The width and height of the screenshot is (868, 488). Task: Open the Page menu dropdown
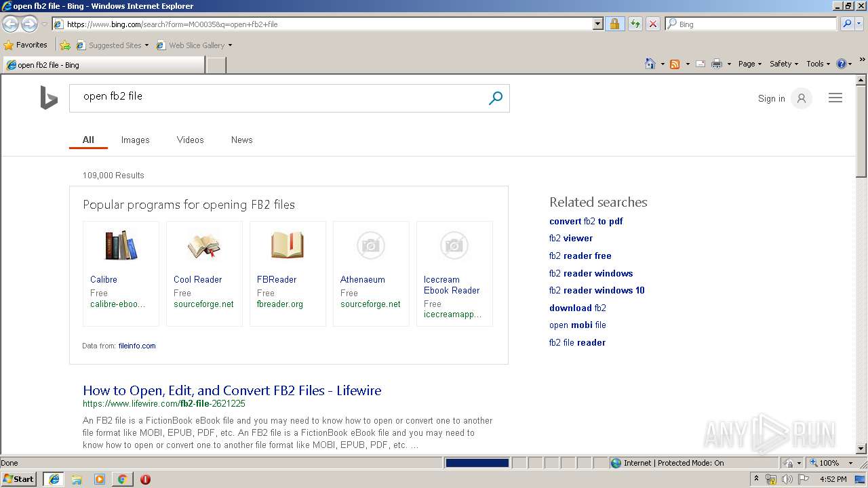(x=749, y=64)
